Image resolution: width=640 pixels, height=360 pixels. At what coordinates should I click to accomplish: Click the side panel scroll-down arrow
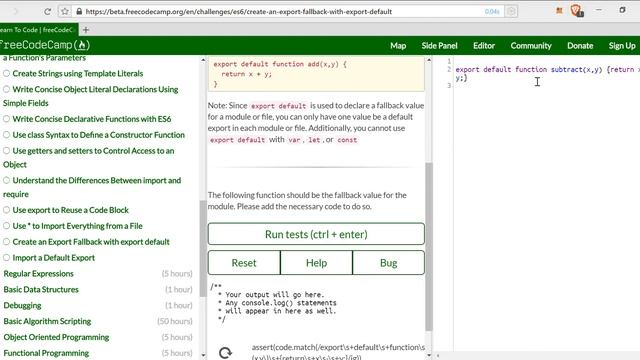[203, 355]
